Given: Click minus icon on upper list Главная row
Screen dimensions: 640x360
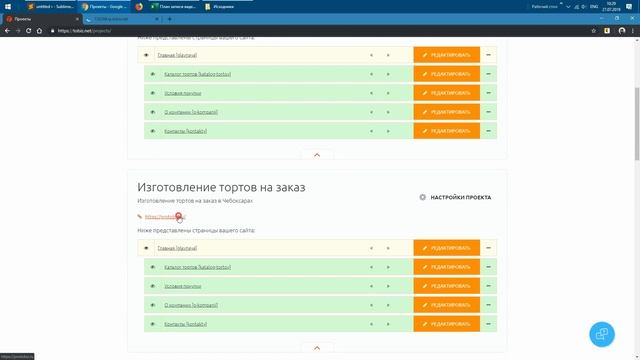Looking at the screenshot, I should 488,55.
